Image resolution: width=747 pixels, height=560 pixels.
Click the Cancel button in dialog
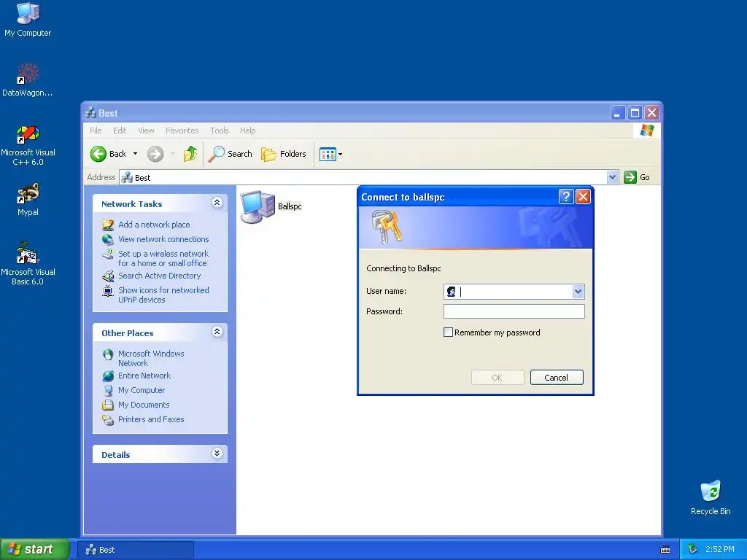(x=557, y=378)
